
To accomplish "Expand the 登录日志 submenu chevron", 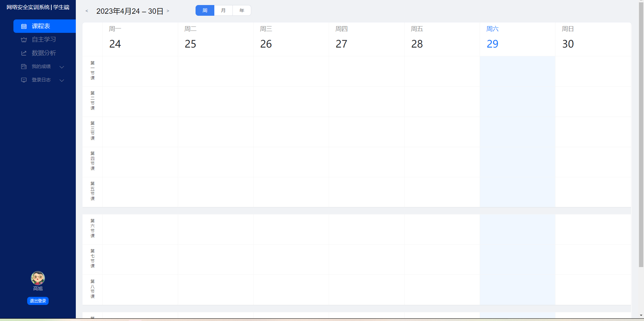I will [62, 80].
